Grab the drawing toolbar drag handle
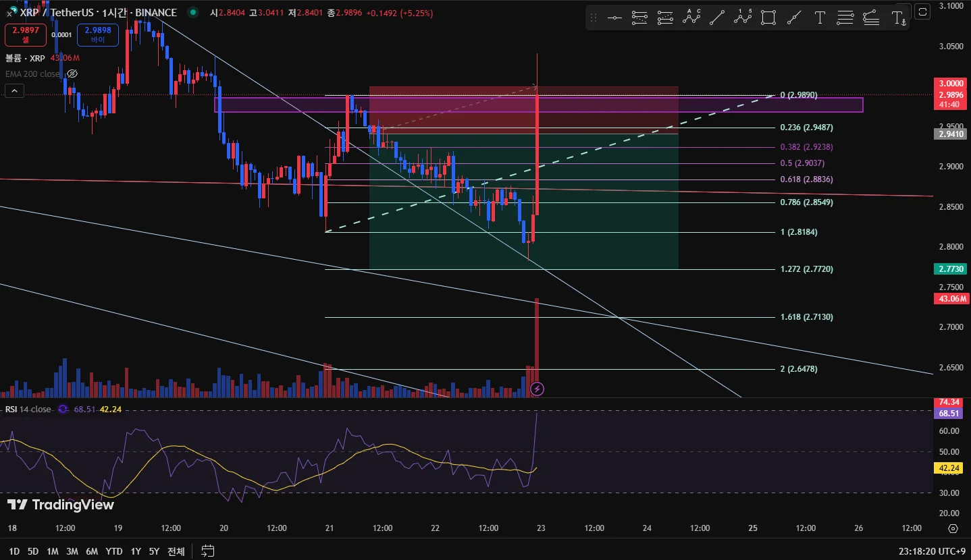The width and height of the screenshot is (971, 560). [x=594, y=18]
